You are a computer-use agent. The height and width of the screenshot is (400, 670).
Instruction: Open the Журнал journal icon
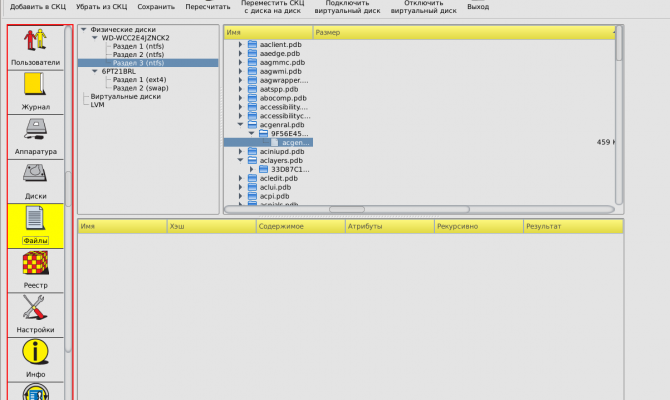[35, 85]
